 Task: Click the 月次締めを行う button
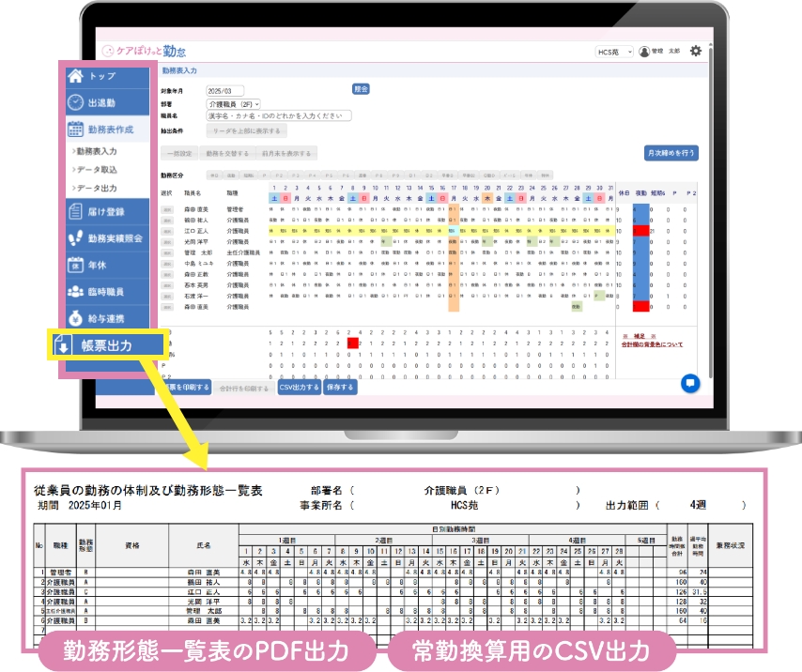(x=671, y=153)
